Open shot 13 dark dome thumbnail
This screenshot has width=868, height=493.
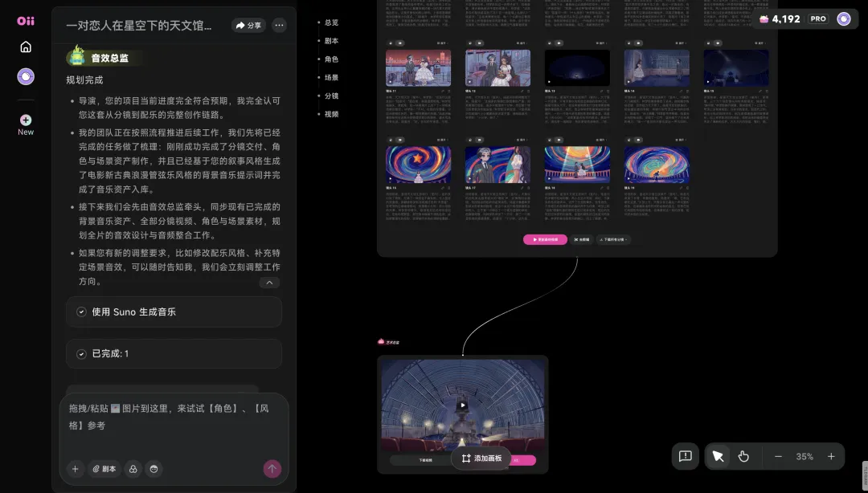(x=577, y=67)
